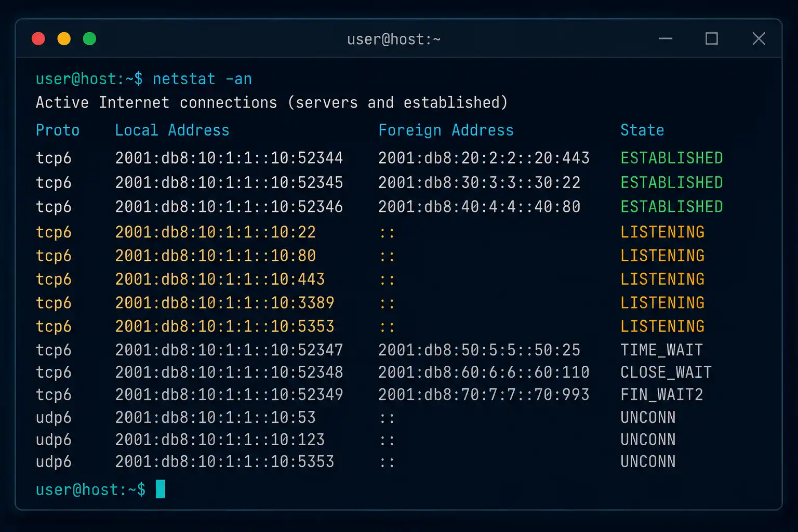Viewport: 798px width, 532px height.
Task: Click LISTENING state of port 80 row
Action: 662,256
